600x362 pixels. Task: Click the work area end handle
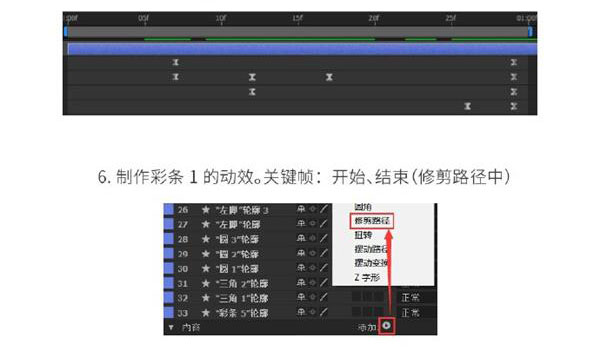tap(530, 31)
